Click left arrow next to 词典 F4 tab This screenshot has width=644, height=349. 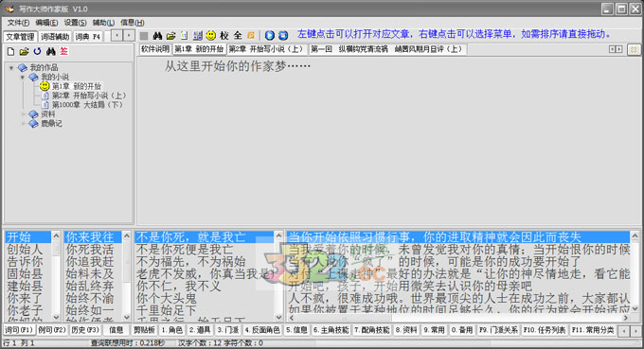[117, 36]
